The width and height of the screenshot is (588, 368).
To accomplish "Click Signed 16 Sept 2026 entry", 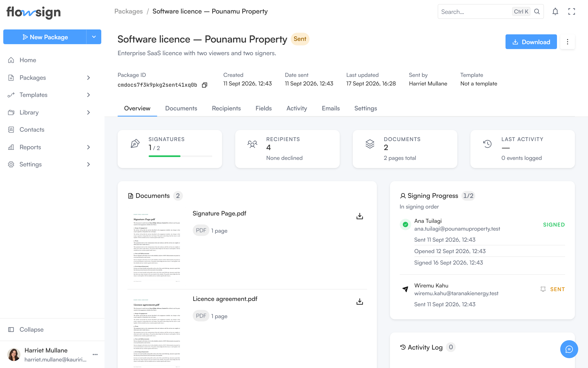I will coord(449,263).
